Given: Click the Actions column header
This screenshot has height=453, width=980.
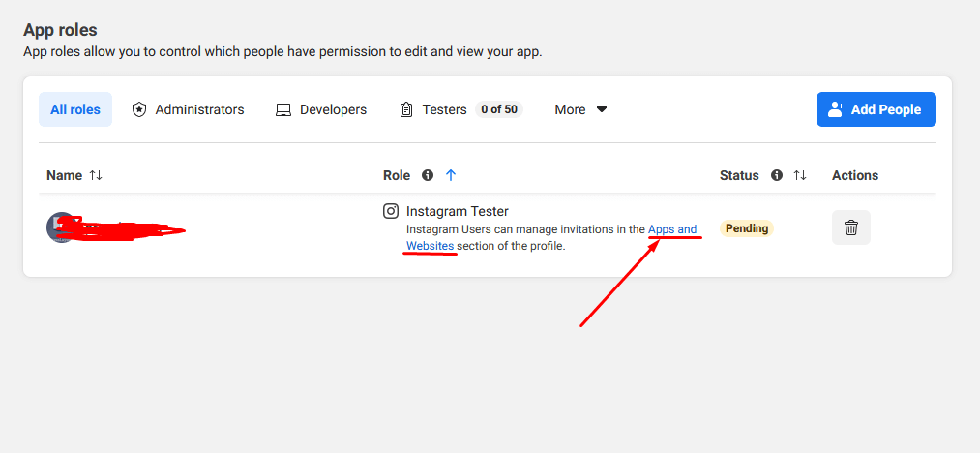Looking at the screenshot, I should [x=854, y=175].
